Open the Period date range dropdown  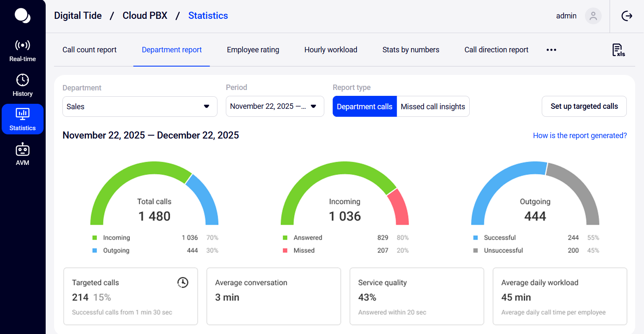pyautogui.click(x=274, y=106)
